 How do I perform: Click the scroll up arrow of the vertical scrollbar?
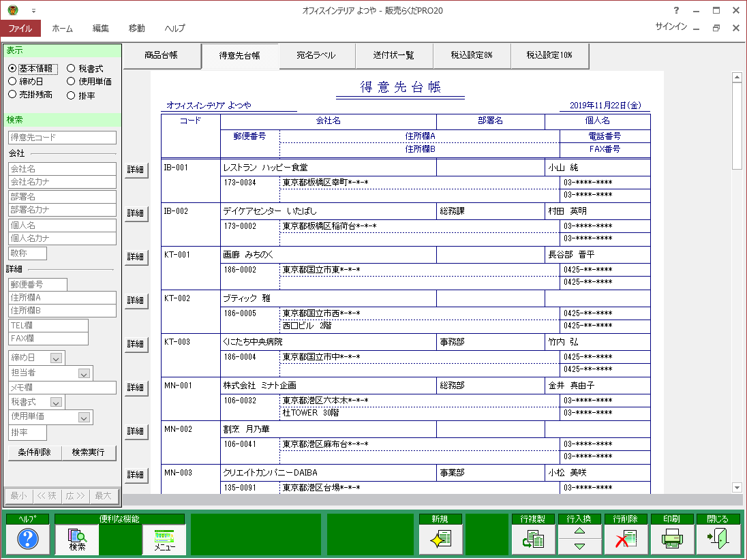point(737,77)
